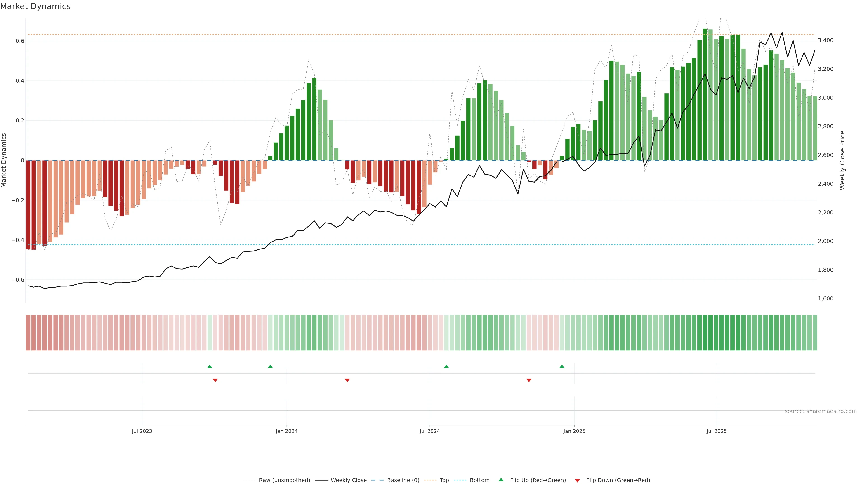Toggle the Weekly Close series in legend
Screen dimensions: 868x488
[x=348, y=480]
